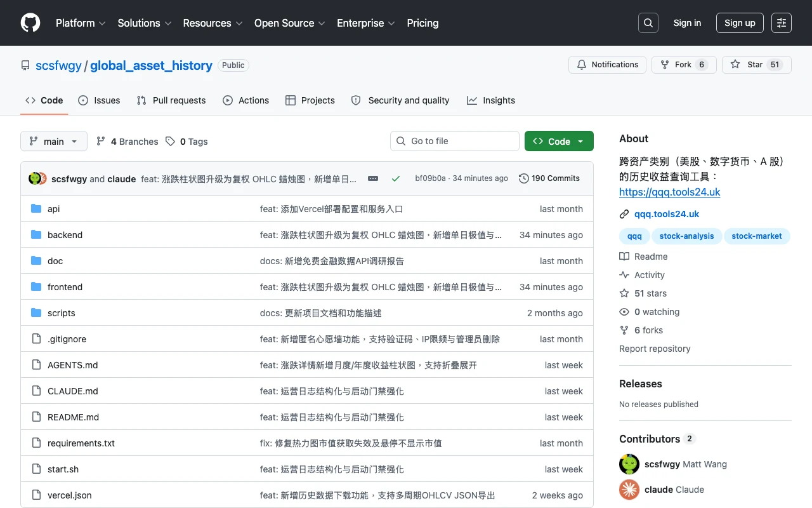The width and height of the screenshot is (812, 508).
Task: Open the Notifications bell button
Action: [x=608, y=65]
